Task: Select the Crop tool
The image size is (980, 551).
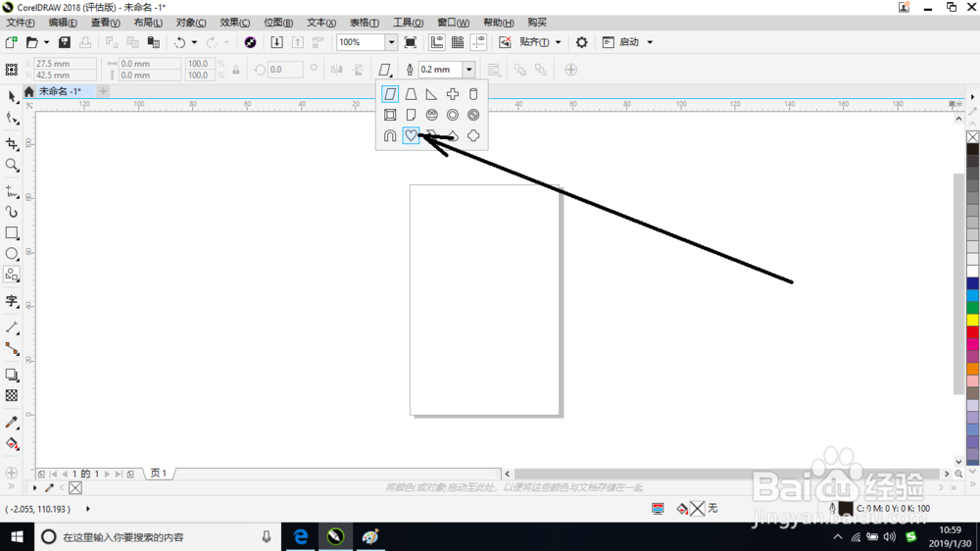Action: tap(11, 144)
